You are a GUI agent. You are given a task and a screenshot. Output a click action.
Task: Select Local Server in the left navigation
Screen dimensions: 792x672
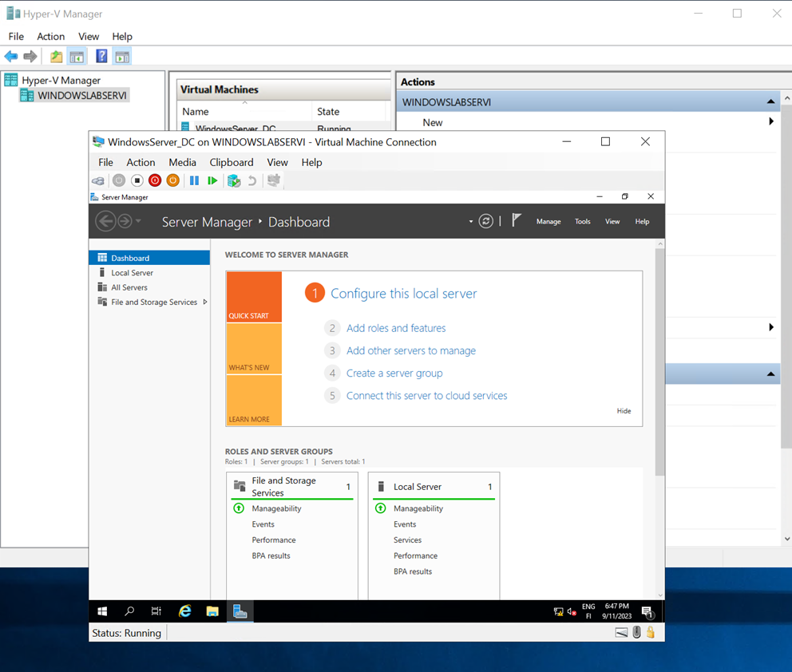point(132,273)
